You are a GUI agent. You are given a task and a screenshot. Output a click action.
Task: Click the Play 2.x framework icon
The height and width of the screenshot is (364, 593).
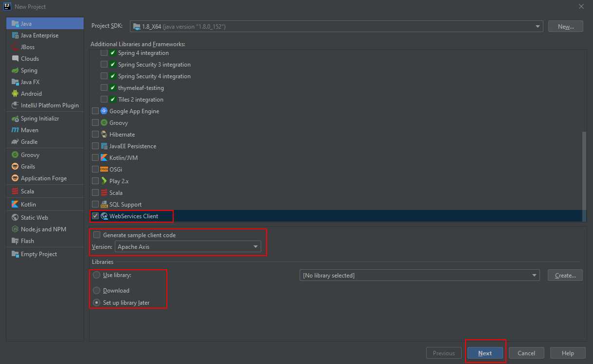click(x=104, y=181)
